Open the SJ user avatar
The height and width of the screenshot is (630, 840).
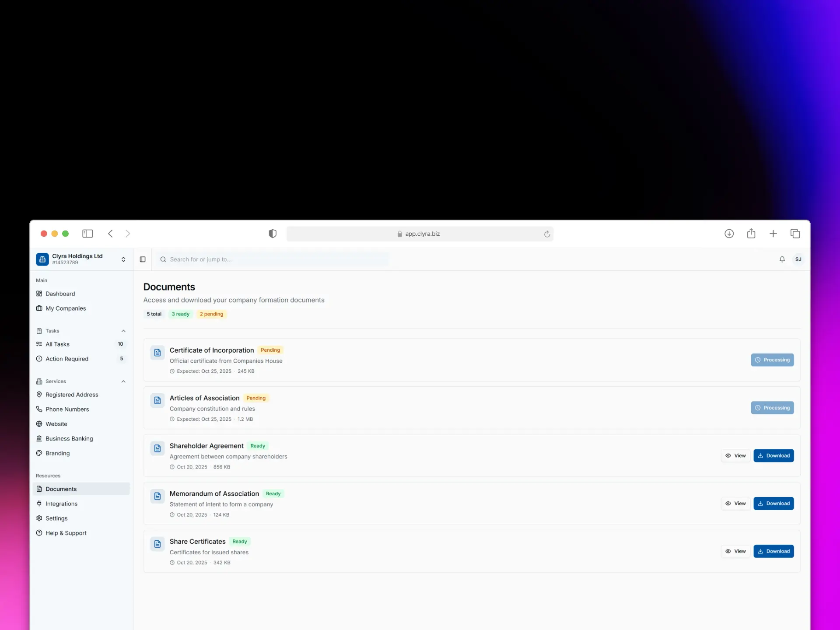(x=798, y=259)
